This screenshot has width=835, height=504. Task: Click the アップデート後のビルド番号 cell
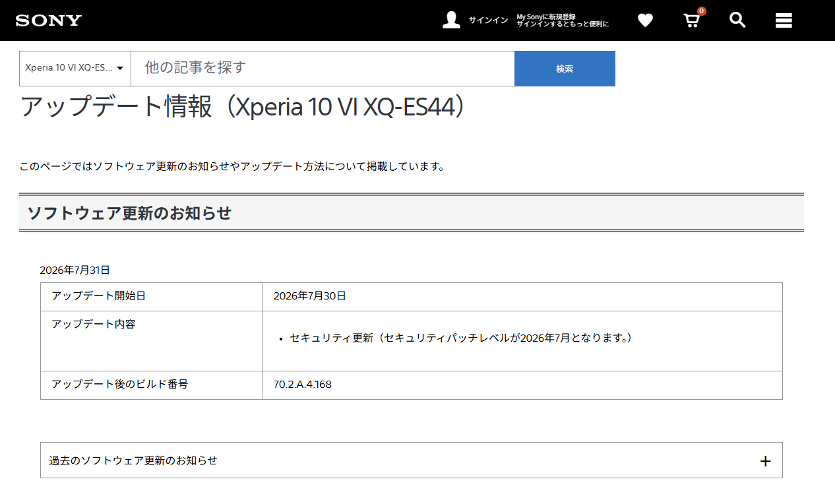click(152, 385)
